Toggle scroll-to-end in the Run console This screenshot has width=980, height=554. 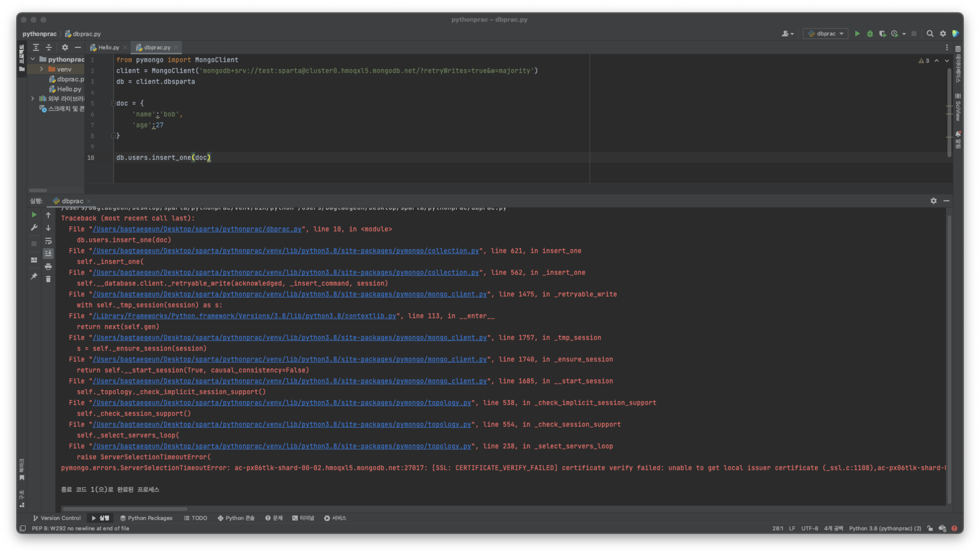pos(48,253)
